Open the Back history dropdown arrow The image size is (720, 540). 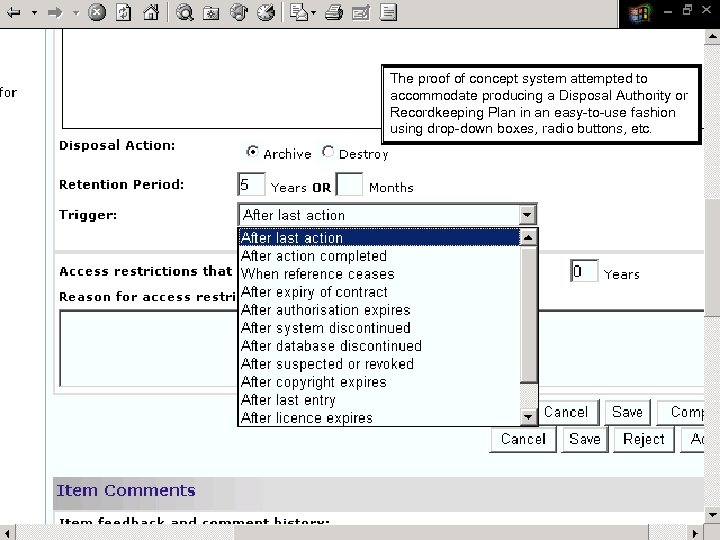tap(34, 13)
